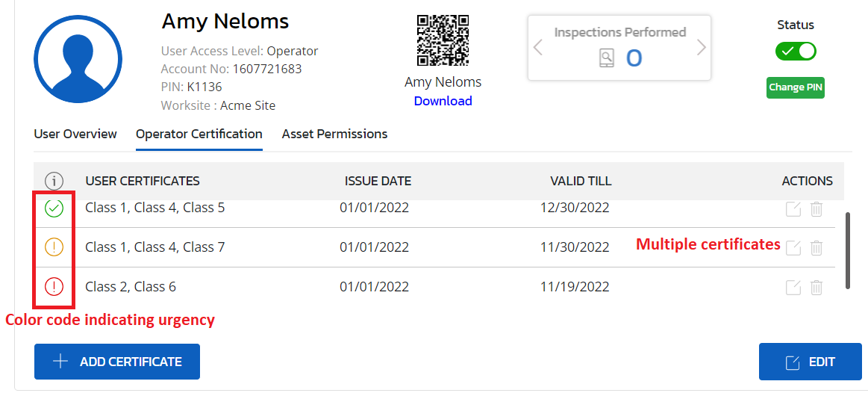
Task: Click the certificates list scrollbar
Action: [x=848, y=250]
